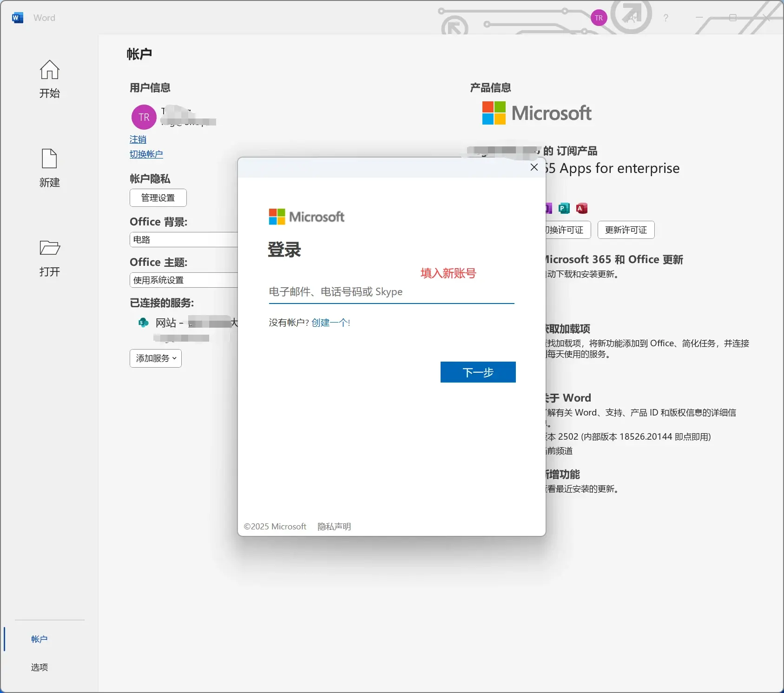Click the 更新许可证 button
Image resolution: width=784 pixels, height=693 pixels.
click(x=626, y=230)
